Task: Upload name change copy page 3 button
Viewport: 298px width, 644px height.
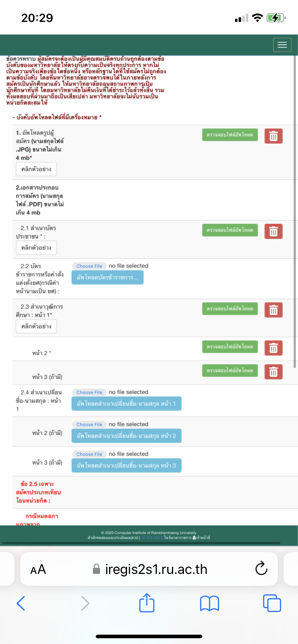Action: [126, 465]
